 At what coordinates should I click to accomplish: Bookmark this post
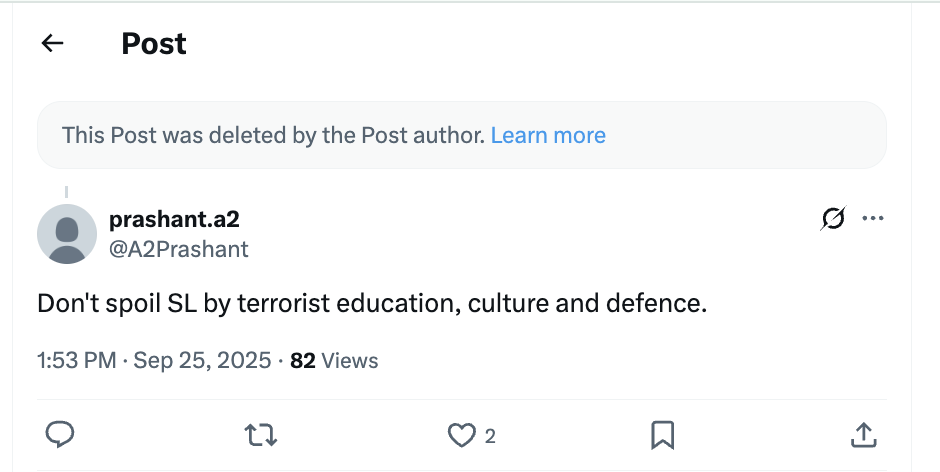click(662, 434)
